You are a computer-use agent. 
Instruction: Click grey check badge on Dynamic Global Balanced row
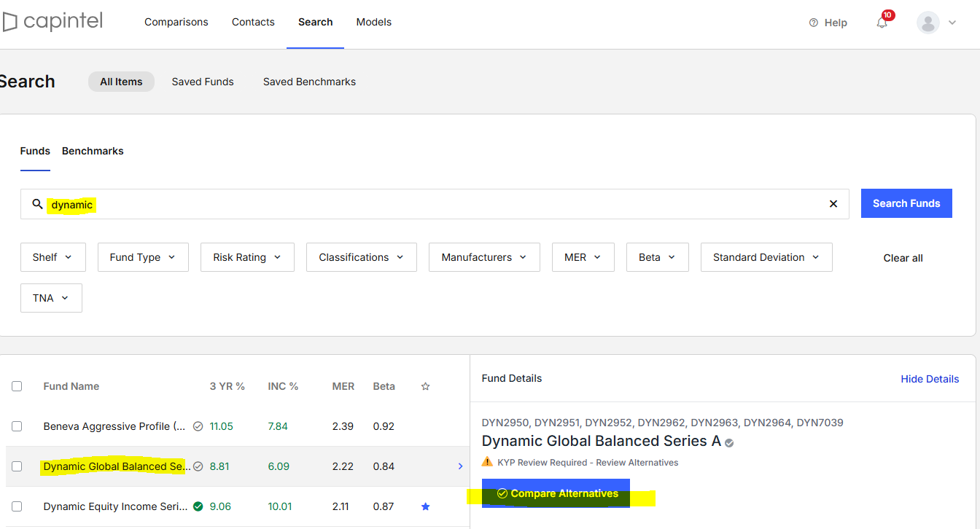click(x=198, y=466)
